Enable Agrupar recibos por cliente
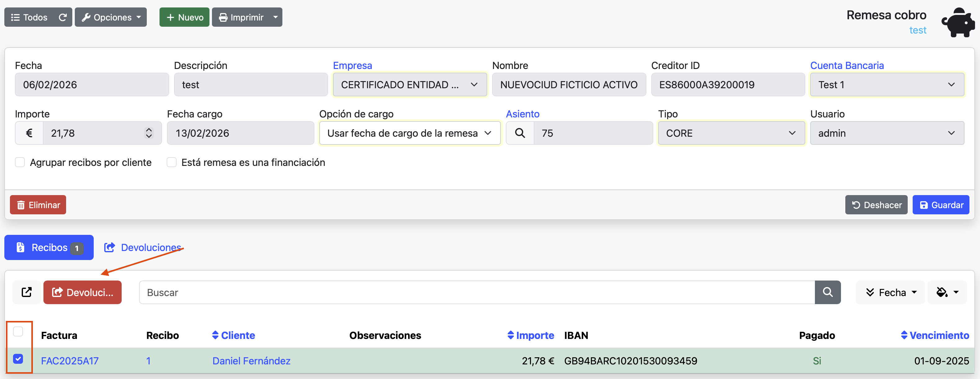 pyautogui.click(x=20, y=162)
